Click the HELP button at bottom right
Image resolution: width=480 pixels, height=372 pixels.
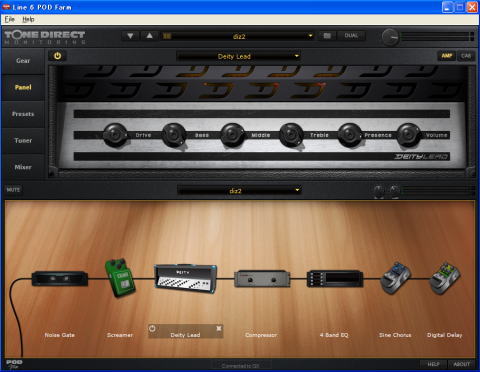[x=433, y=364]
